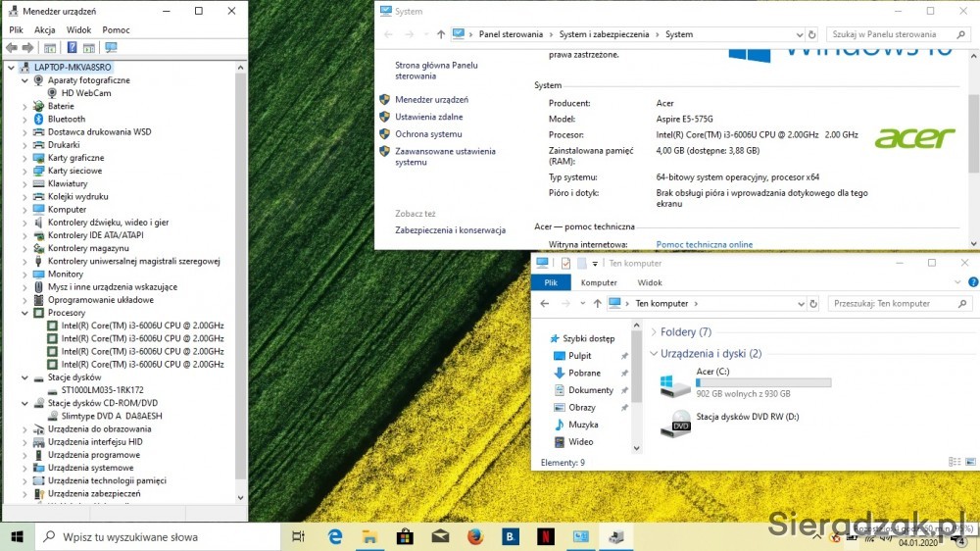Viewport: 980px width, 551px height.
Task: Open Mail app from the taskbar
Action: (440, 536)
